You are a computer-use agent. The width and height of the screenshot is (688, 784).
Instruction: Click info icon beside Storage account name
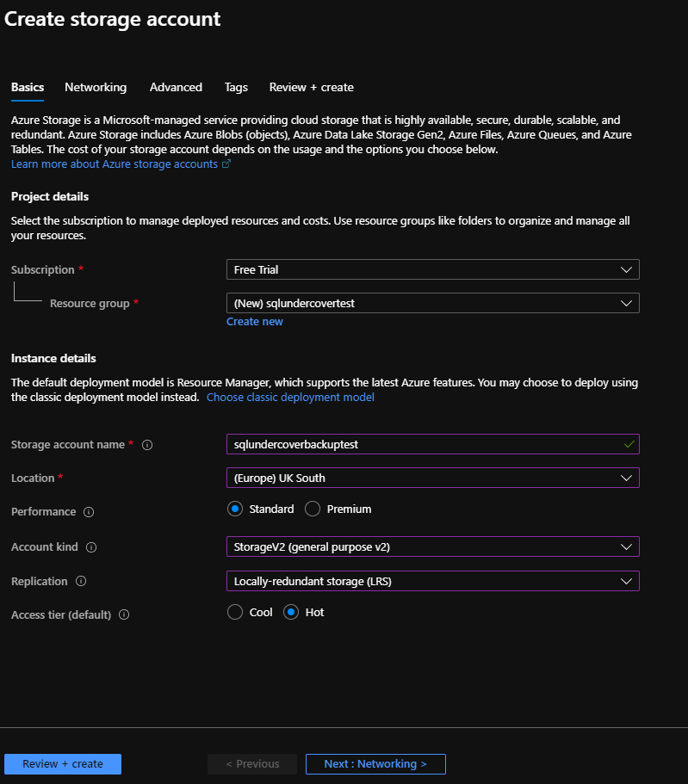point(147,445)
